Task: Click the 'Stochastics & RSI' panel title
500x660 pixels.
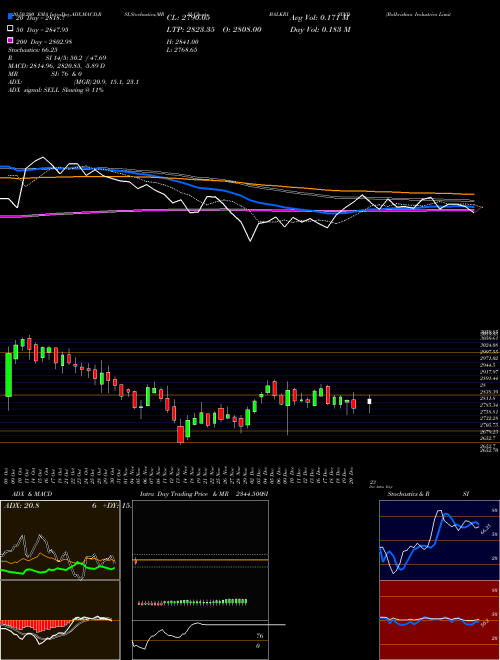Action: [428, 494]
